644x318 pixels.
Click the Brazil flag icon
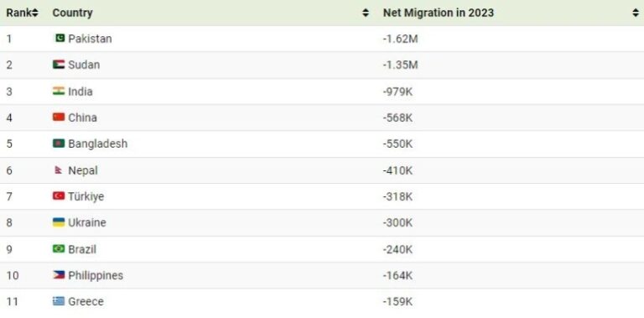(x=59, y=248)
